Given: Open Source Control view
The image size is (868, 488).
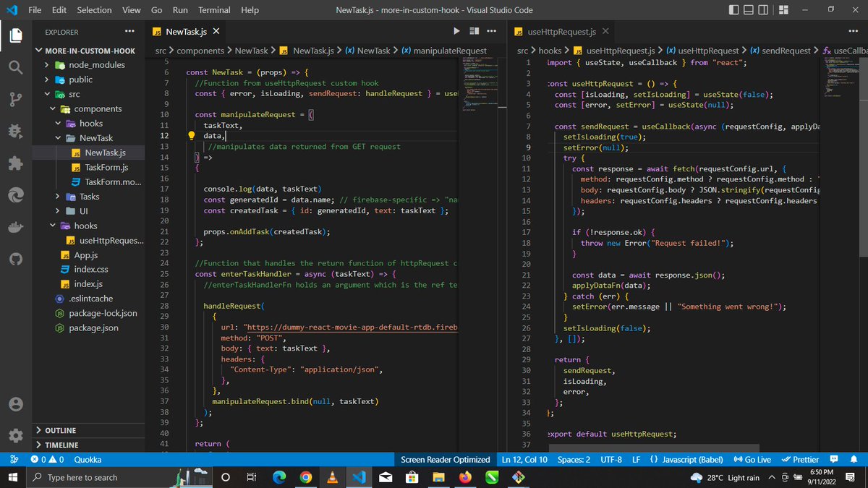Looking at the screenshot, I should 16,99.
